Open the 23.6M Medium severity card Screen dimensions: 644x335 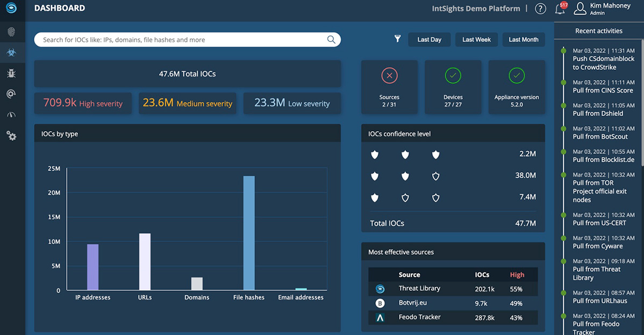point(187,103)
